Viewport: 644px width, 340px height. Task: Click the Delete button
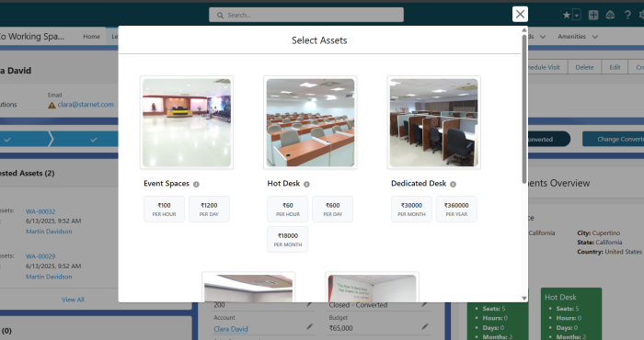(x=584, y=67)
